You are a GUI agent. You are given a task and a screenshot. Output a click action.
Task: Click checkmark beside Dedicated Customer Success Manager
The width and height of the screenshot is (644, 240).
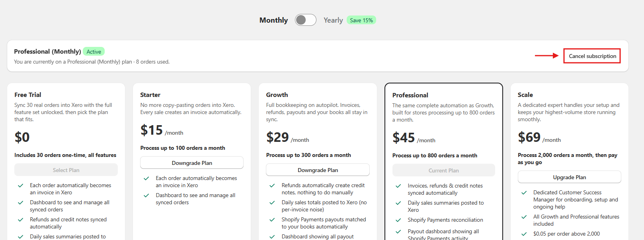pyautogui.click(x=524, y=193)
